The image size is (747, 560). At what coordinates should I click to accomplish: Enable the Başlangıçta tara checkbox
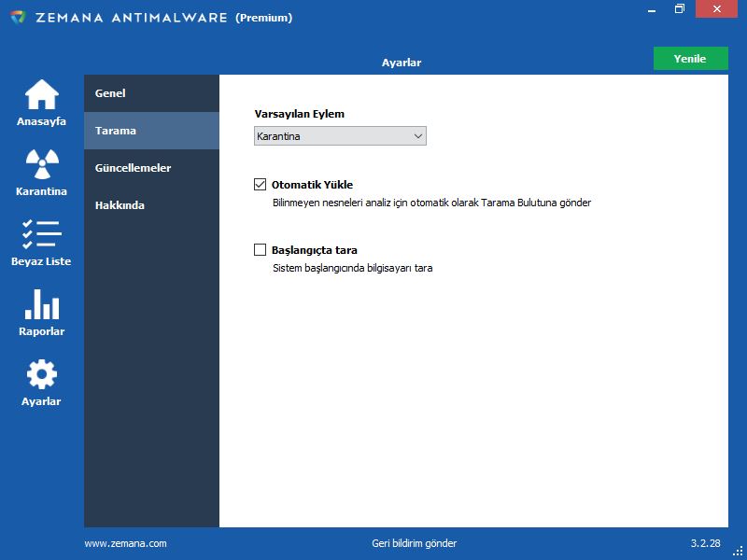click(x=260, y=249)
